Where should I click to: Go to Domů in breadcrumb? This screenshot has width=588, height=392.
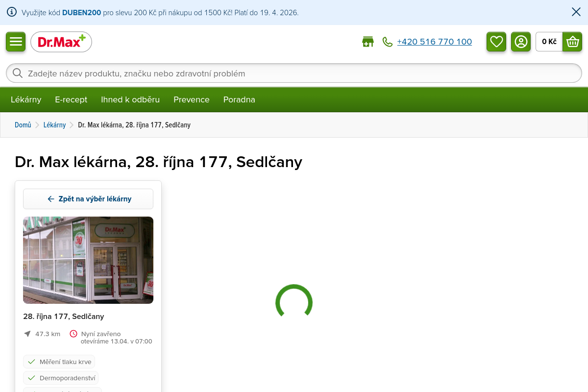tap(23, 125)
